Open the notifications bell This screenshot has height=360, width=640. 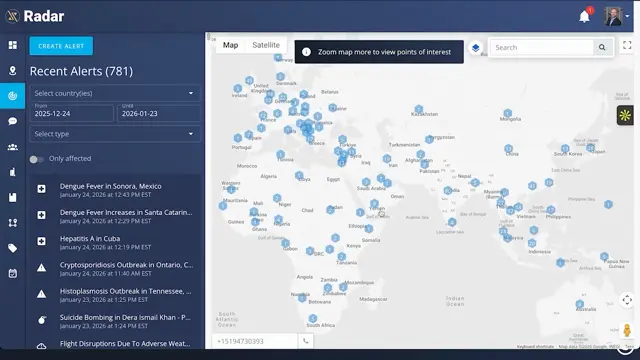point(584,16)
